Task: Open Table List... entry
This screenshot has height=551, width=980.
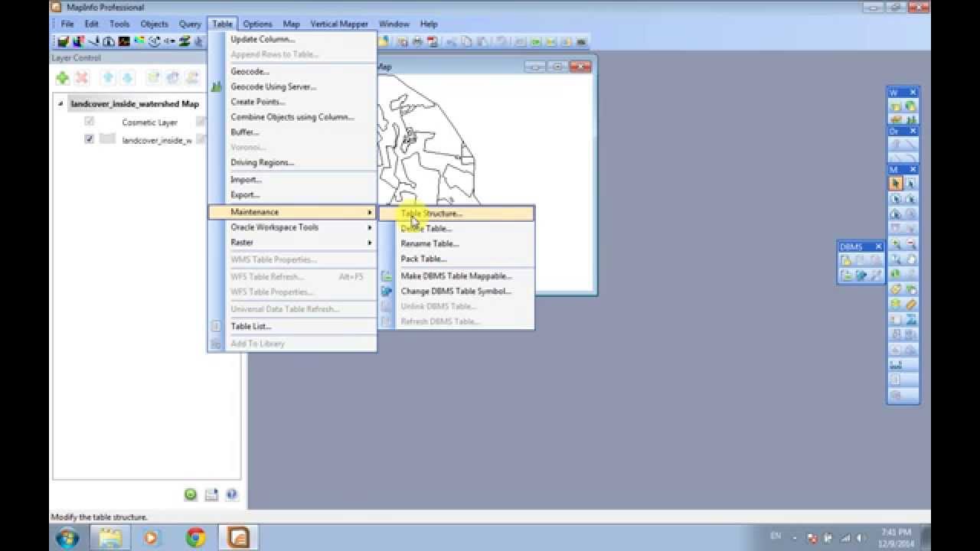Action: pos(292,326)
